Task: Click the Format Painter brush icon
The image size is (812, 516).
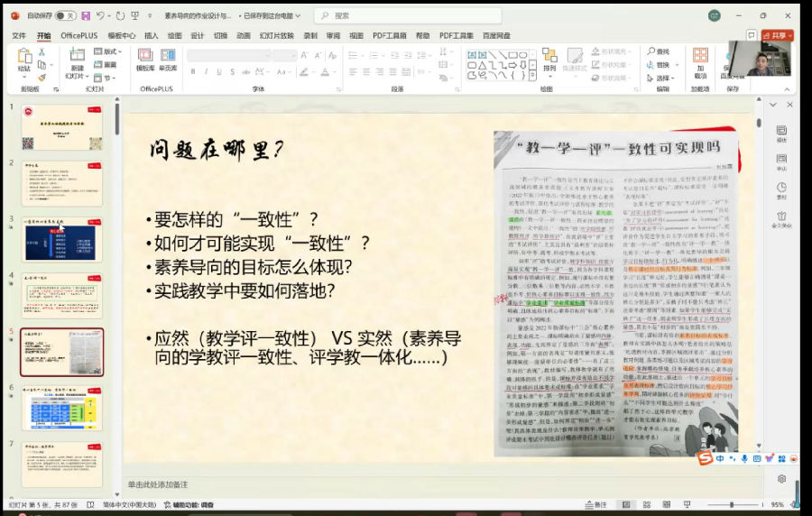Action: (x=42, y=78)
